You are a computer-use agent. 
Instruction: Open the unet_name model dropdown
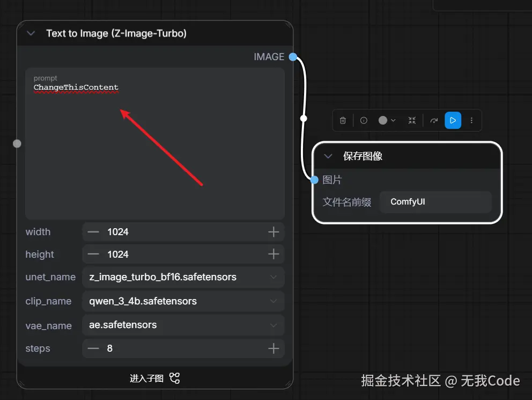183,277
